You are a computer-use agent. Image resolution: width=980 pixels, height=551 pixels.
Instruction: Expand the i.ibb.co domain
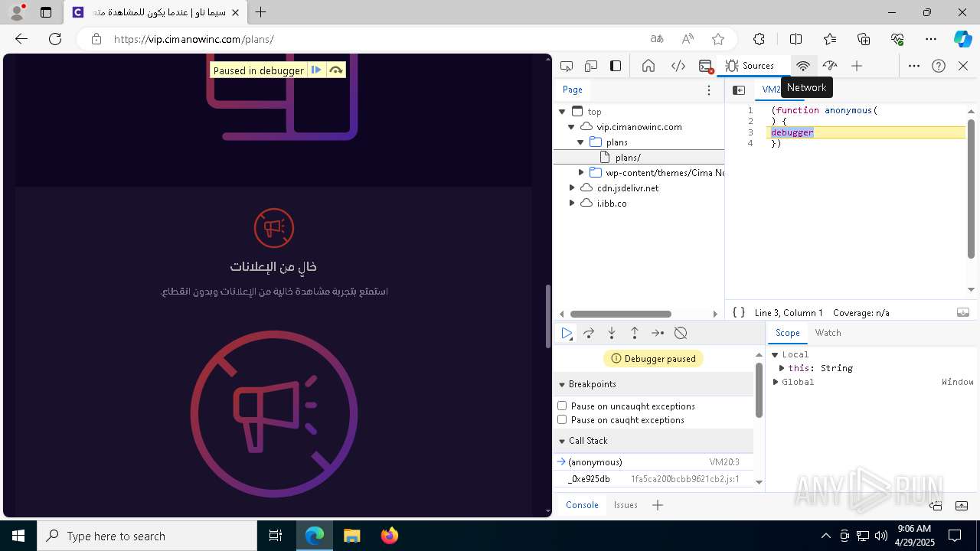point(572,204)
